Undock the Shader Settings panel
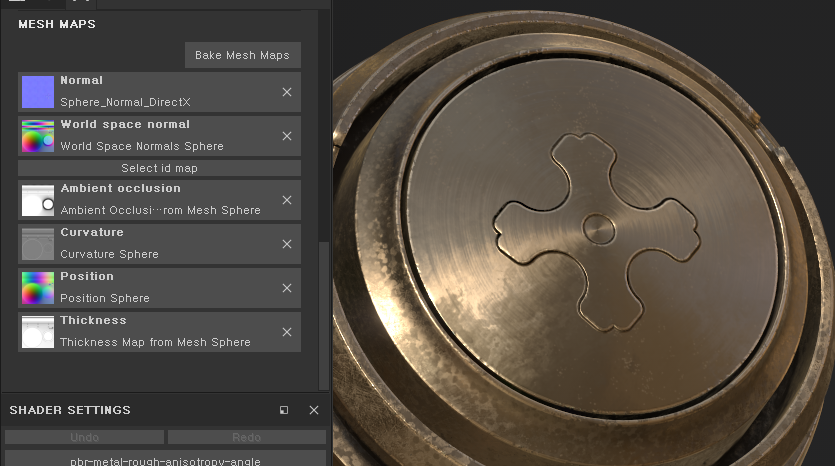The image size is (835, 466). click(x=284, y=410)
